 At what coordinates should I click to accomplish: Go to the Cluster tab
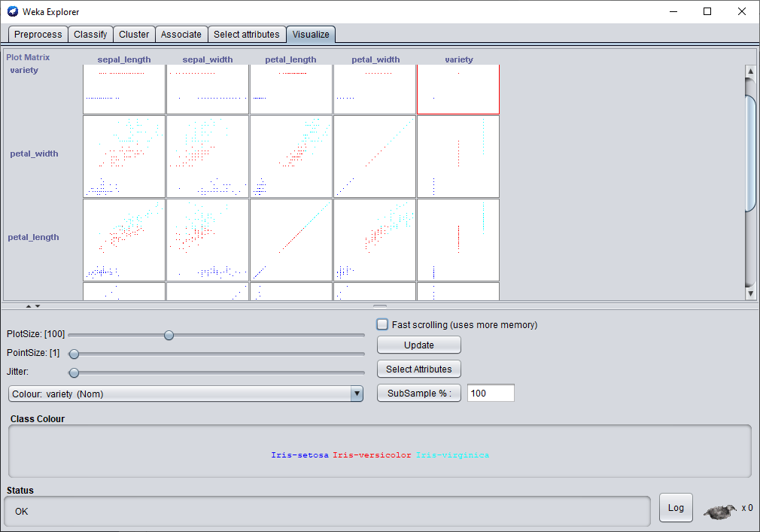[x=134, y=35]
